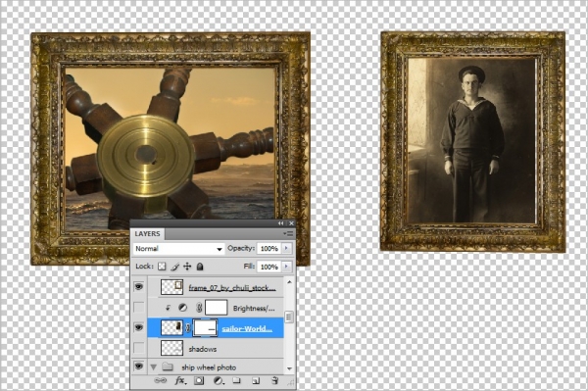Open the layer style fx menu

tap(180, 380)
